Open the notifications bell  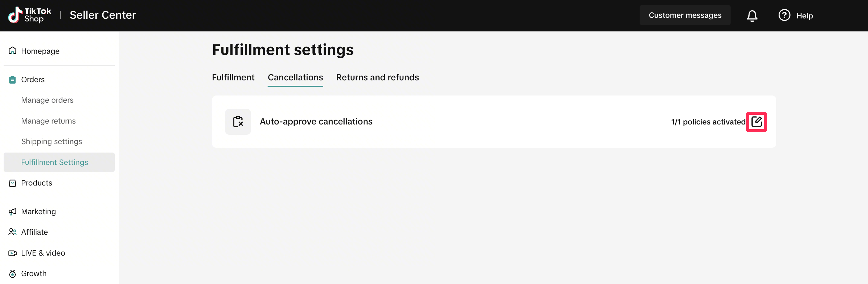(x=752, y=15)
